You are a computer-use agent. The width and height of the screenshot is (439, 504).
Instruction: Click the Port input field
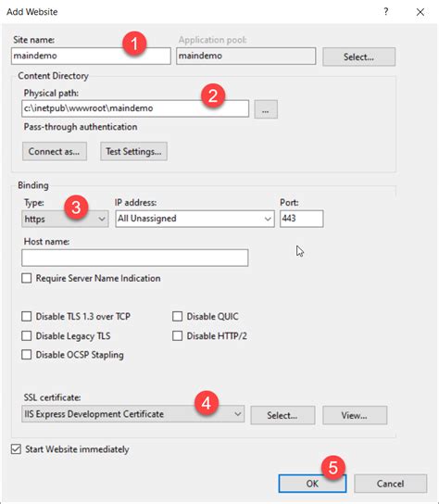pyautogui.click(x=301, y=219)
